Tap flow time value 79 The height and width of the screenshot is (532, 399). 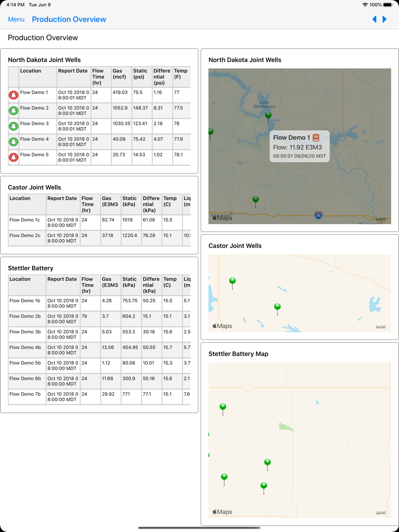tap(84, 316)
